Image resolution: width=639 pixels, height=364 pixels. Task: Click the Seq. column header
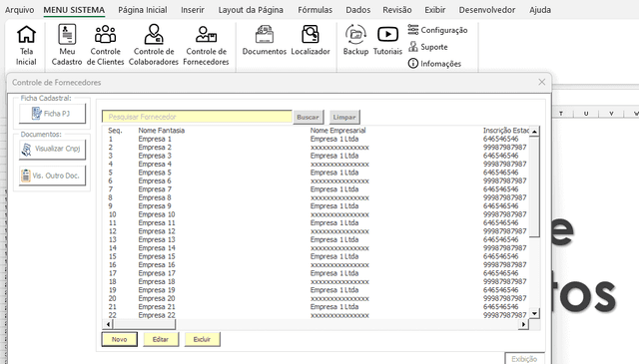coord(115,131)
